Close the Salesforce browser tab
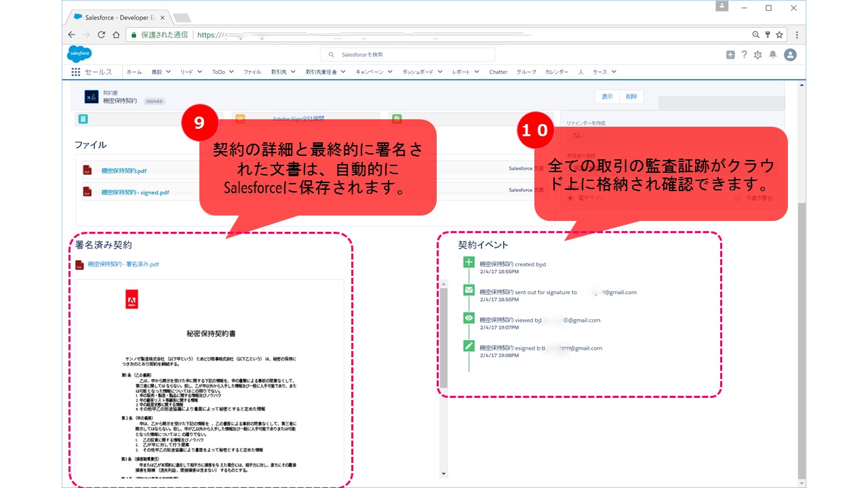Viewport: 868px width, 488px height. click(163, 17)
